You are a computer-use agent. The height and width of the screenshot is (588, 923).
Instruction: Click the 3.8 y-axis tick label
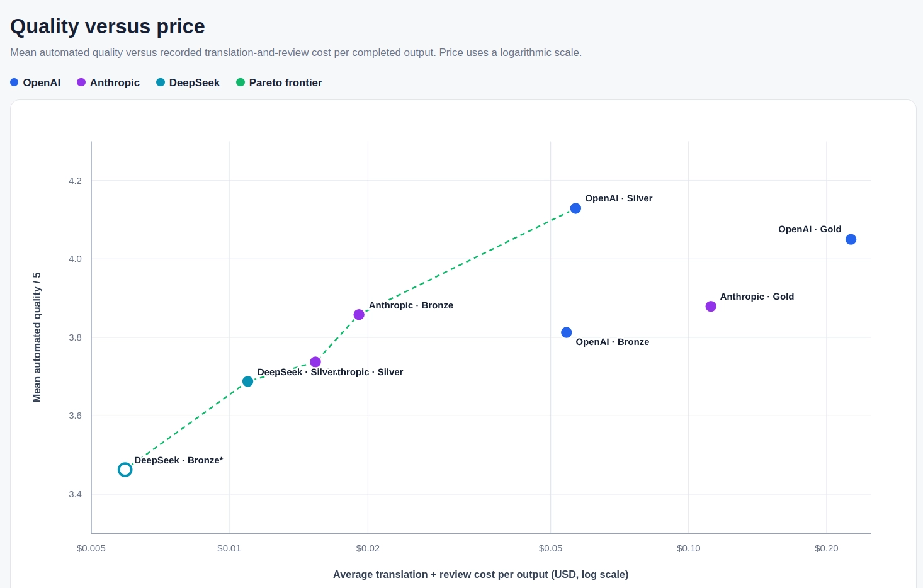(x=76, y=337)
